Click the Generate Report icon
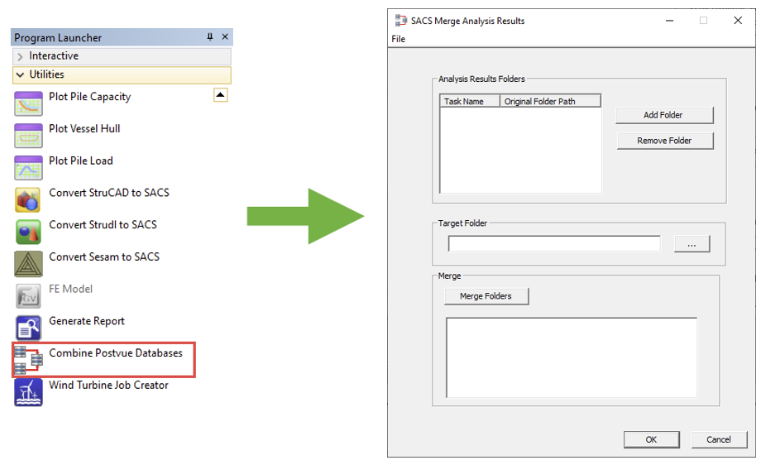This screenshot has width=760, height=464. (28, 328)
